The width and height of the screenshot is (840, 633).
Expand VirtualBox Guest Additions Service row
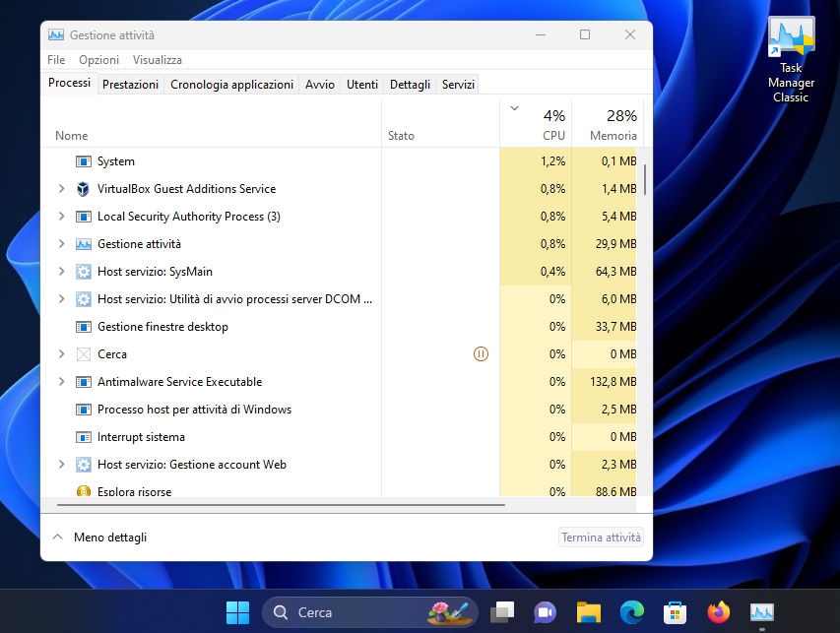(x=61, y=188)
